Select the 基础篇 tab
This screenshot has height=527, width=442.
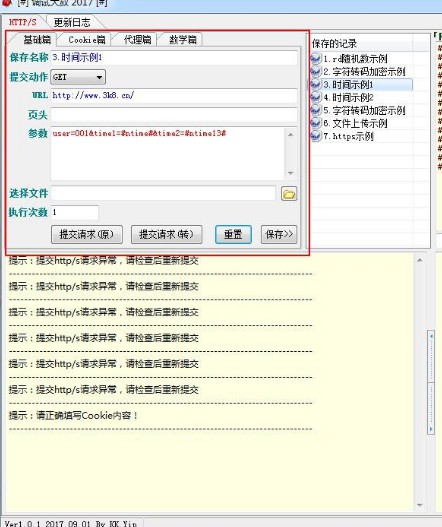(x=37, y=40)
